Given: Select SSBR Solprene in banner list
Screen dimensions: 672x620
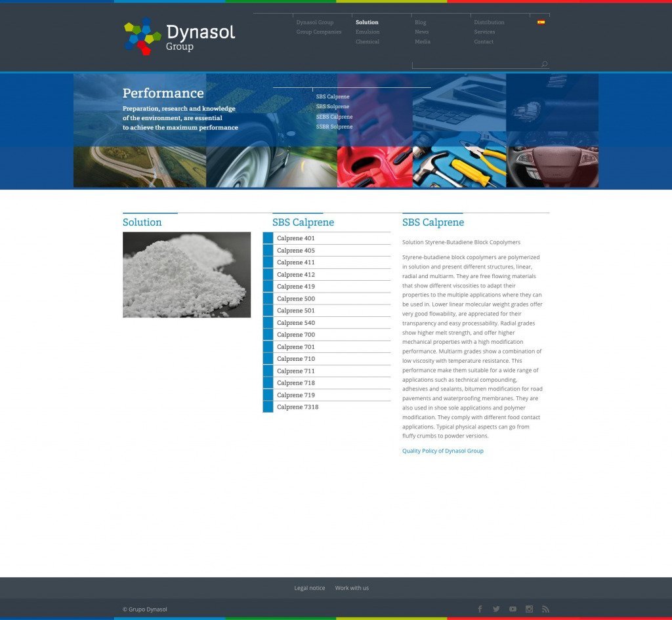Looking at the screenshot, I should pos(334,127).
